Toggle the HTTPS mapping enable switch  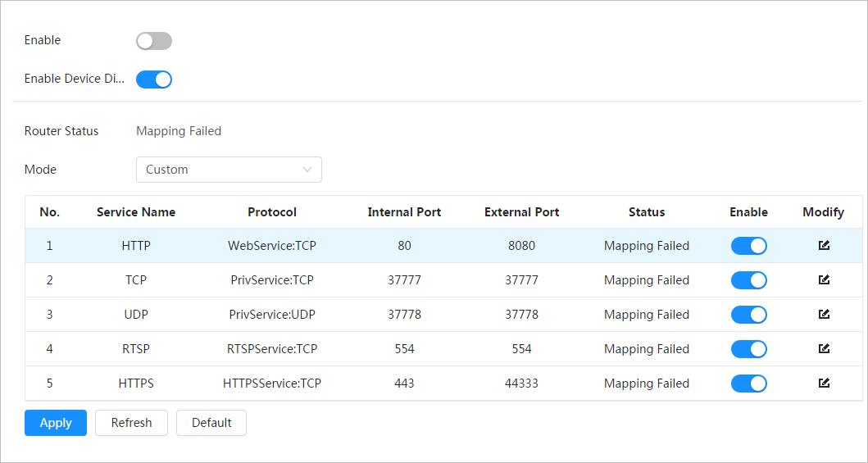tap(748, 384)
